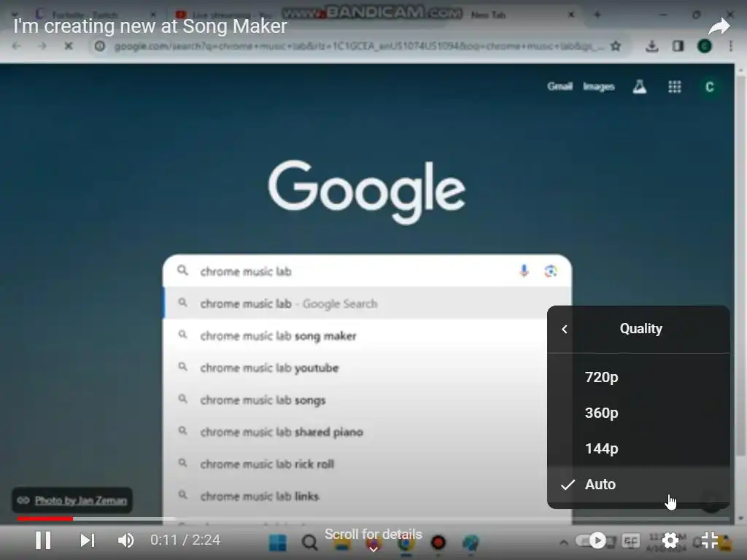Select 144p video quality
Image resolution: width=747 pixels, height=560 pixels.
coord(638,448)
